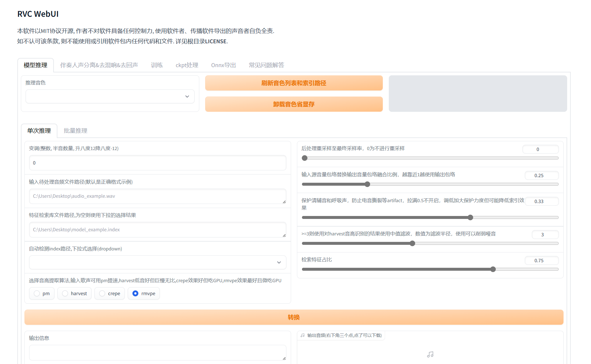Click the resize handle of index path field
Image resolution: width=591 pixels, height=364 pixels.
click(284, 235)
